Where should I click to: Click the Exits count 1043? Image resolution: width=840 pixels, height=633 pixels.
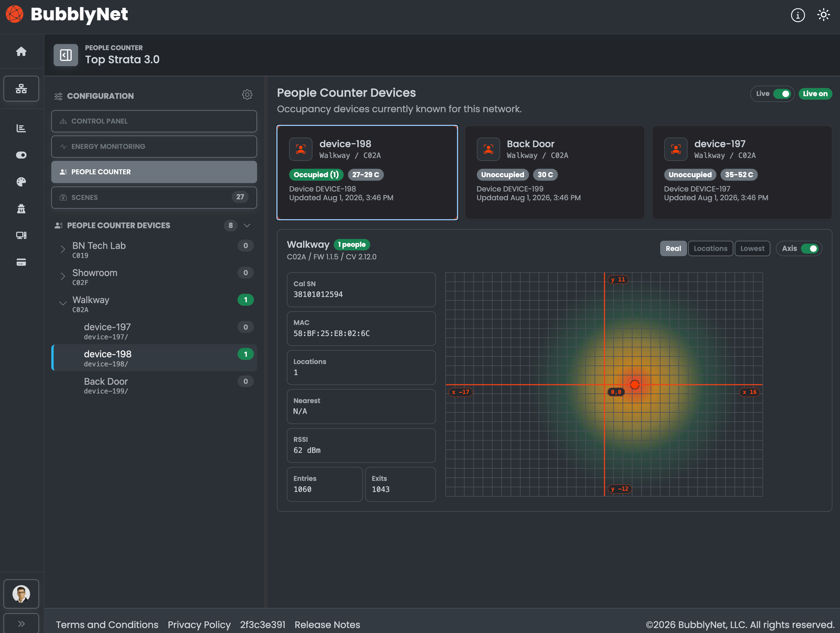point(381,489)
